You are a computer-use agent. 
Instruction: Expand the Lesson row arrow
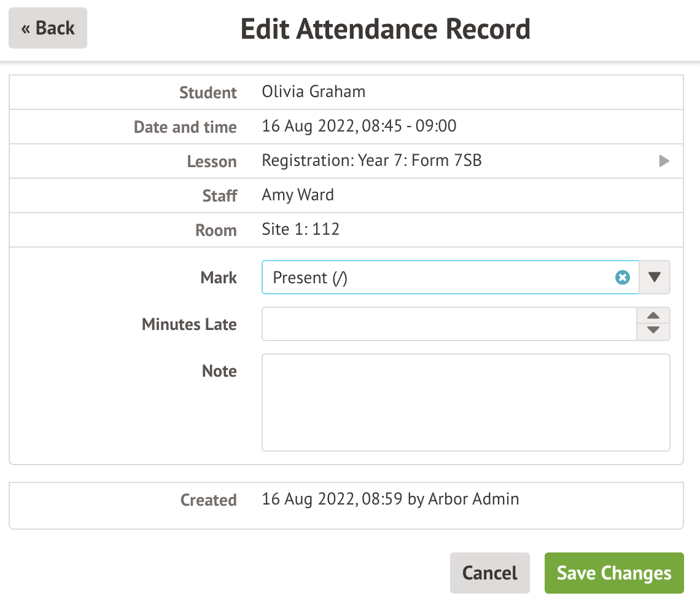click(664, 162)
